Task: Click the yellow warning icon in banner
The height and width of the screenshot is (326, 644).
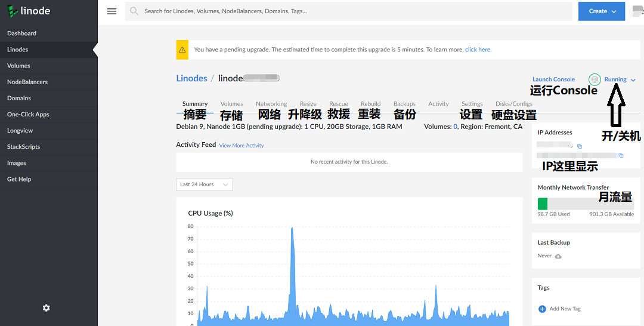Action: pyautogui.click(x=182, y=50)
